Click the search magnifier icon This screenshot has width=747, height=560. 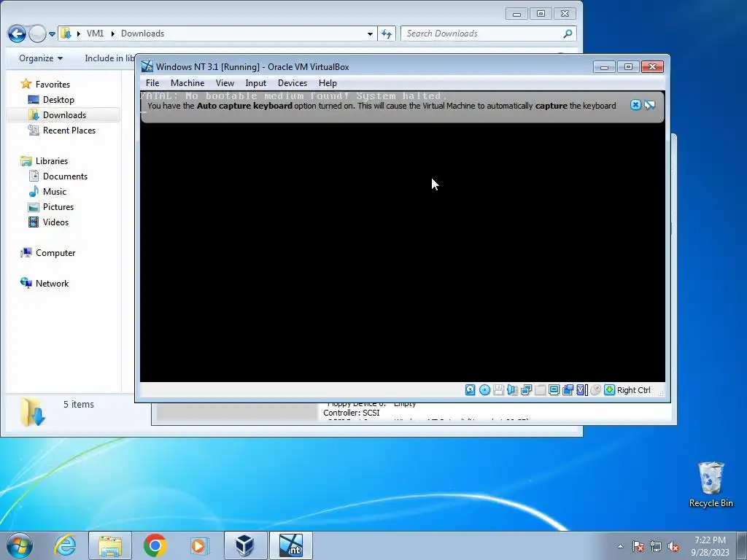tap(568, 34)
